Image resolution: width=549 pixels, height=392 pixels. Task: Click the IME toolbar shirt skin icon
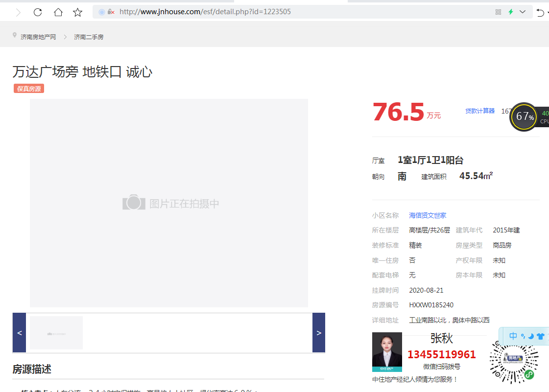point(540,336)
